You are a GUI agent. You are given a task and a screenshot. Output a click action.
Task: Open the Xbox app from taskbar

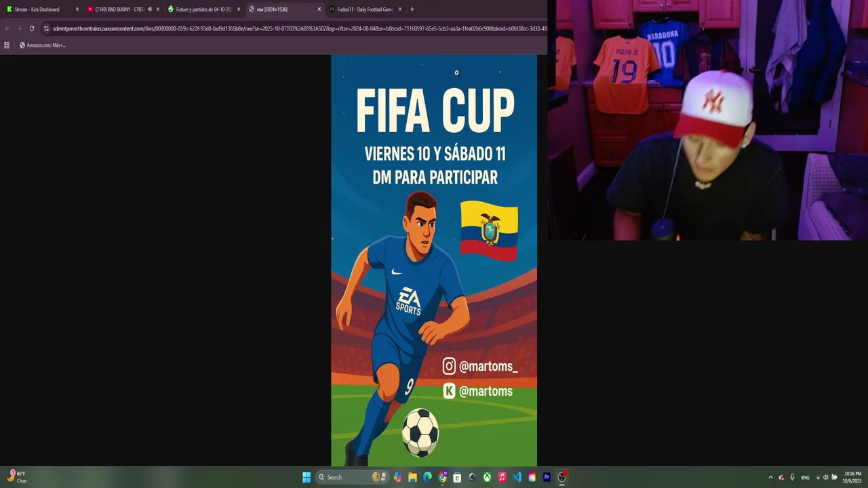click(487, 477)
